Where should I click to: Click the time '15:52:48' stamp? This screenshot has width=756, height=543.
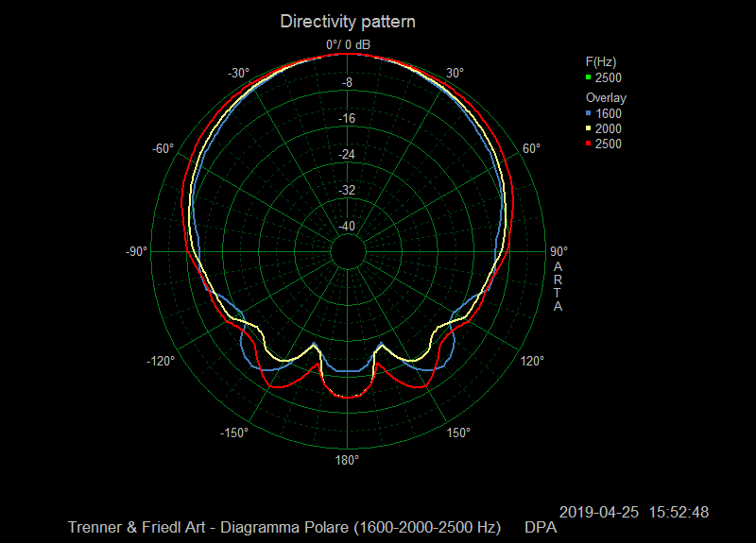[x=679, y=512]
